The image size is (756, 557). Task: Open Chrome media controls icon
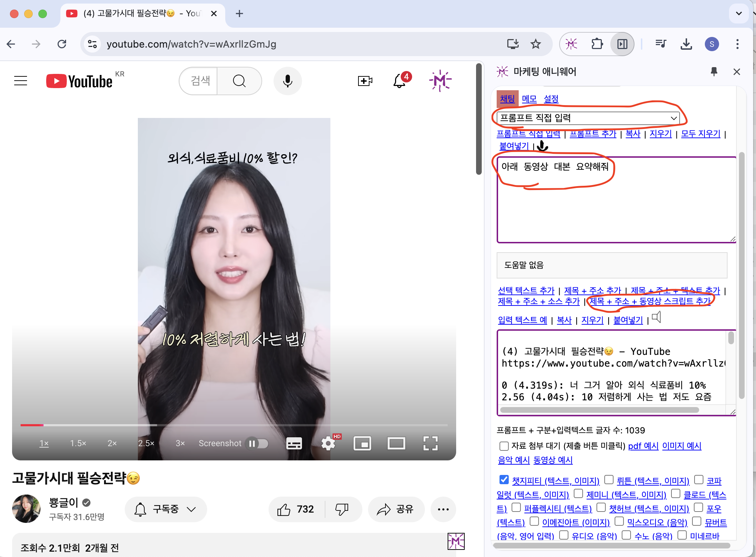[661, 44]
